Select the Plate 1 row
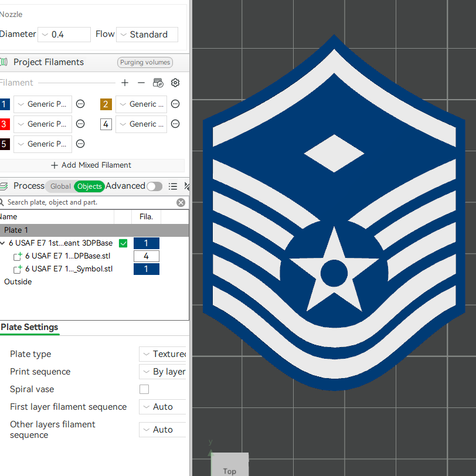The width and height of the screenshot is (476, 476). 94,230
